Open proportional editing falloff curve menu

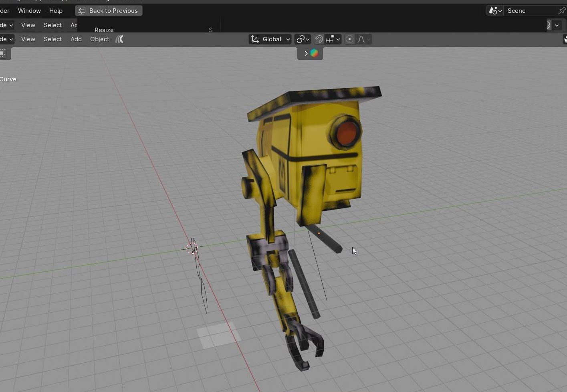[364, 39]
